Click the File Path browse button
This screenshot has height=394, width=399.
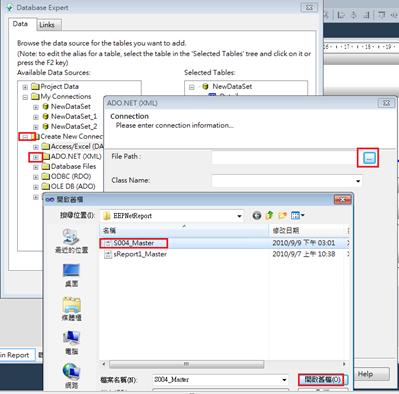(x=369, y=158)
